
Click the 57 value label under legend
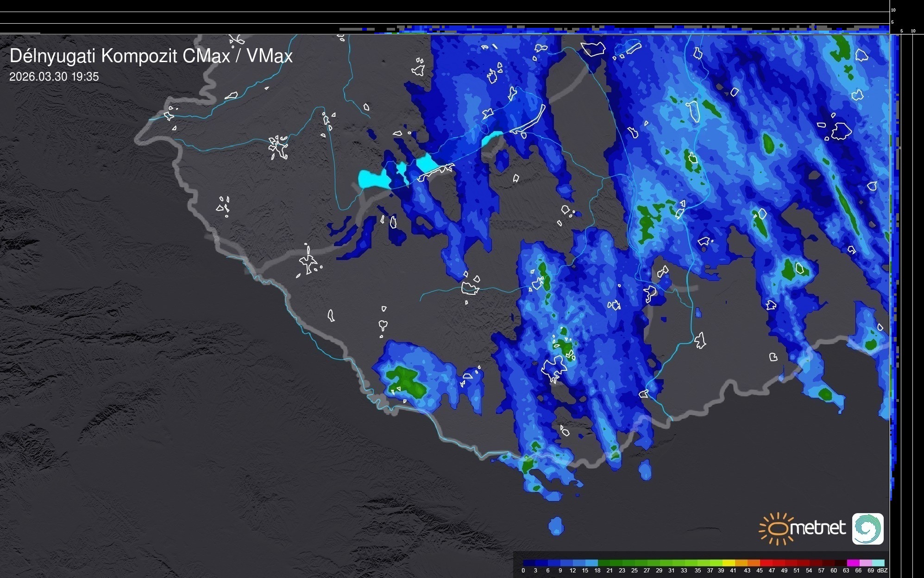[821, 571]
